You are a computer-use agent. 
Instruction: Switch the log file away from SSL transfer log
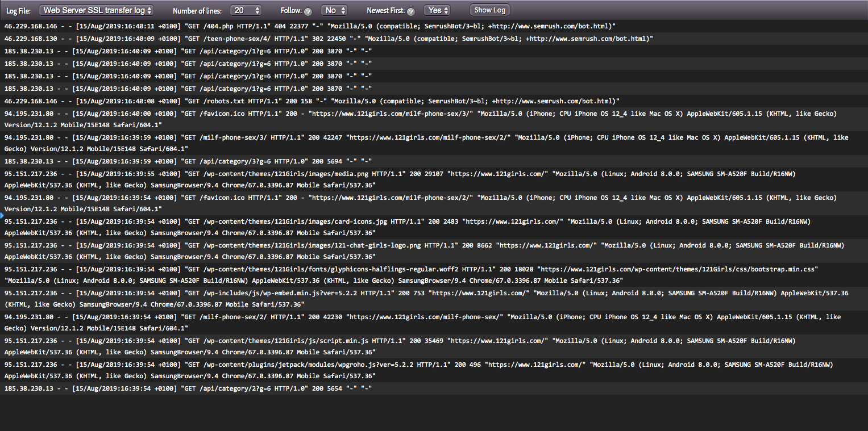96,10
